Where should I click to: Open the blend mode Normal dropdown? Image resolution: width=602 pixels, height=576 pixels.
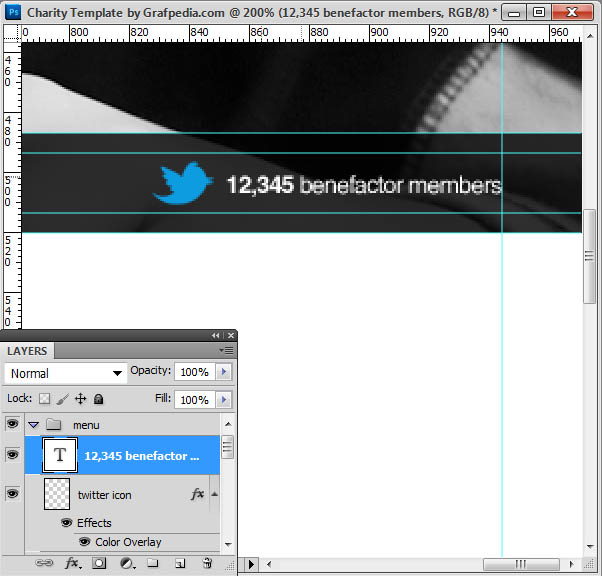pyautogui.click(x=66, y=373)
